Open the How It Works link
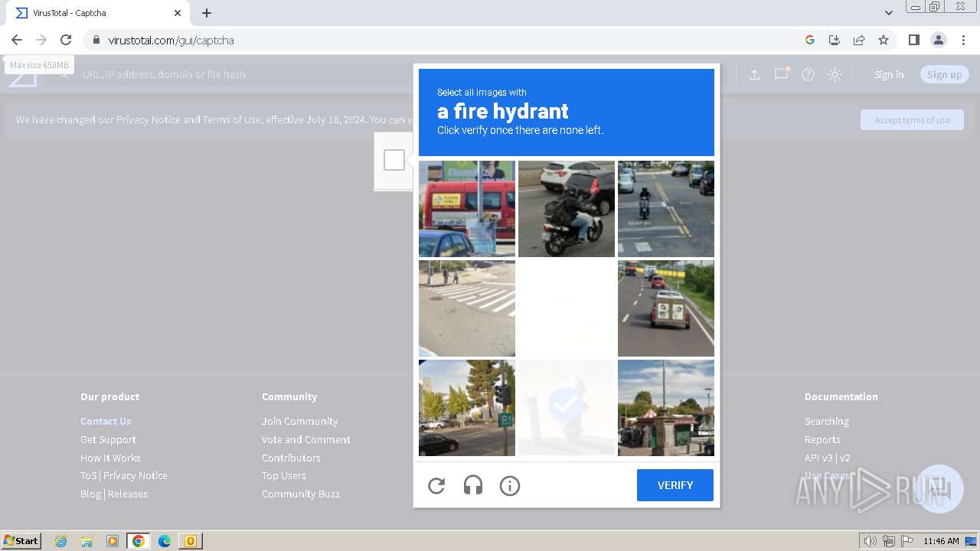Image resolution: width=980 pixels, height=551 pixels. point(110,458)
